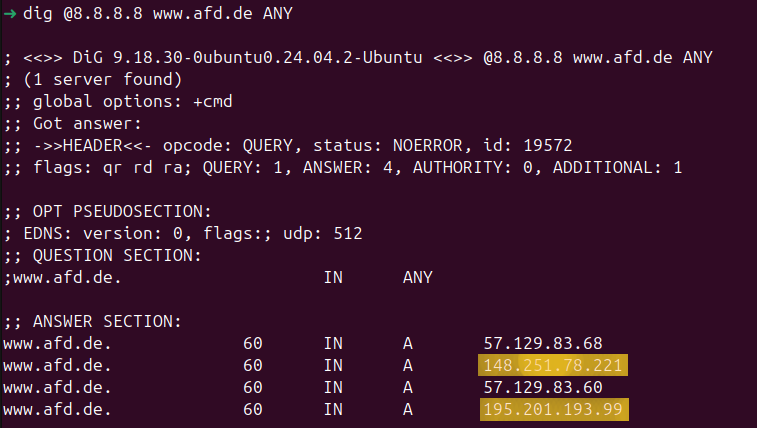Click www.afd.de in the question section

(x=67, y=277)
